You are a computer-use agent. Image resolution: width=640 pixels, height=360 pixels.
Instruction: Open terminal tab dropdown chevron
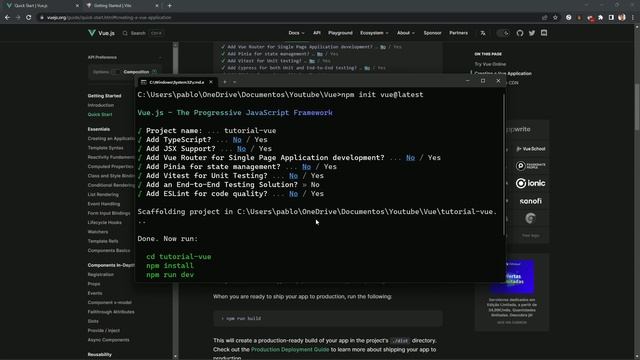(235, 82)
